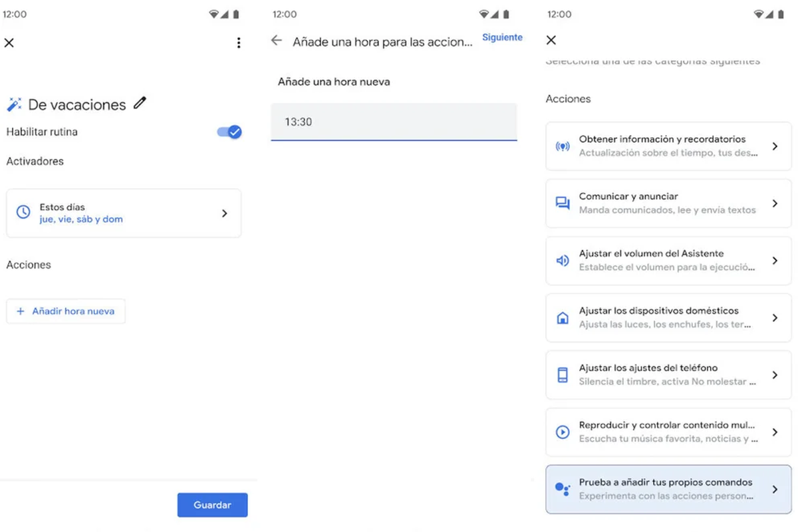Click the play icon for contenido multimedia
The image size is (798, 532).
pyautogui.click(x=563, y=432)
